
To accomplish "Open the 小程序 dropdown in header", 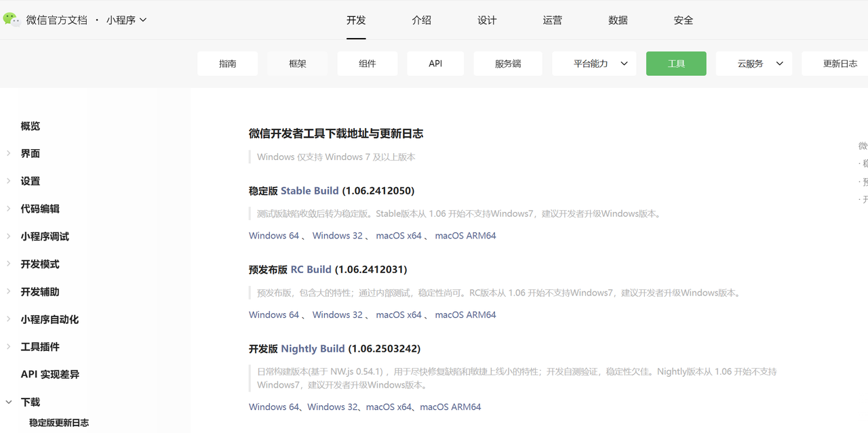I will click(126, 20).
